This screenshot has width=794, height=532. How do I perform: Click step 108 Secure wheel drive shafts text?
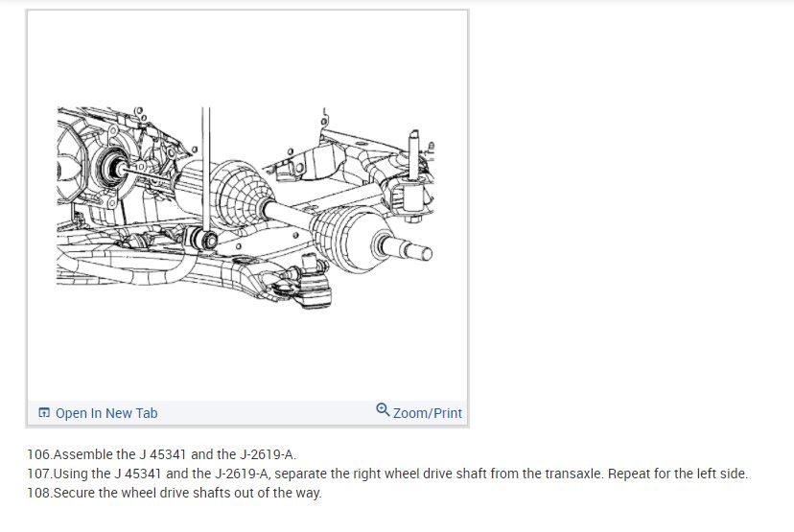point(175,493)
